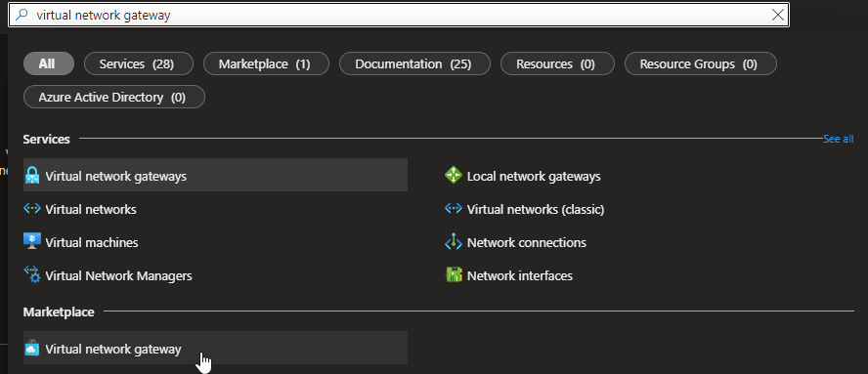868x374 pixels.
Task: Clear the search box with the X
Action: coord(778,15)
